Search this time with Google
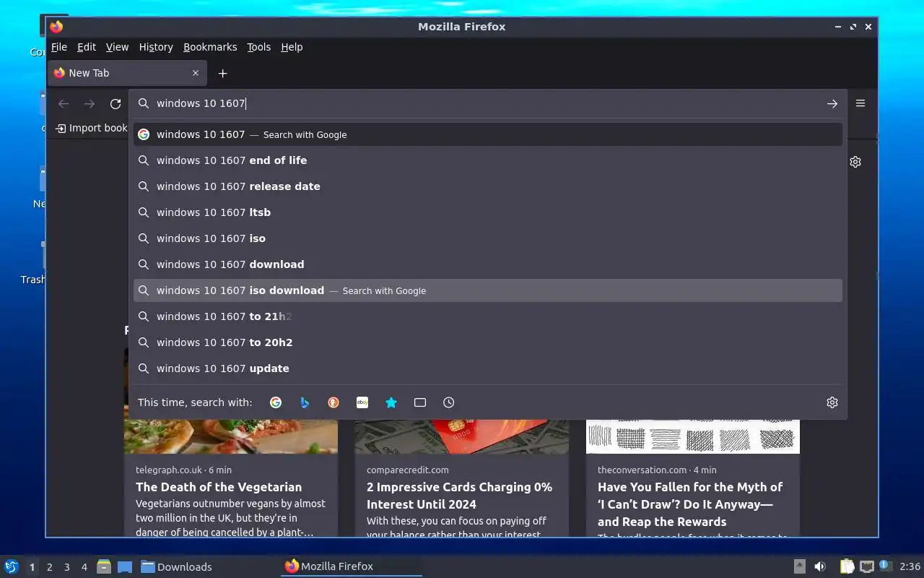Screen dimensions: 924x578 [276, 402]
